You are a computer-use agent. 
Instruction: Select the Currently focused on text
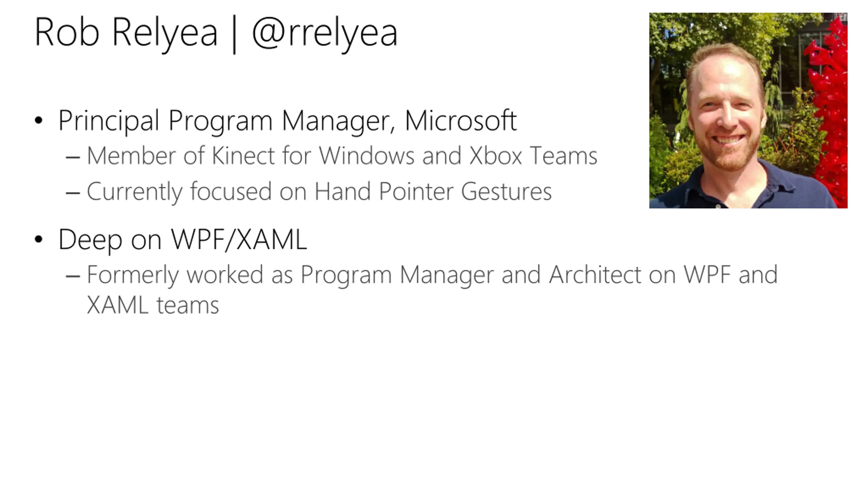pyautogui.click(x=197, y=192)
